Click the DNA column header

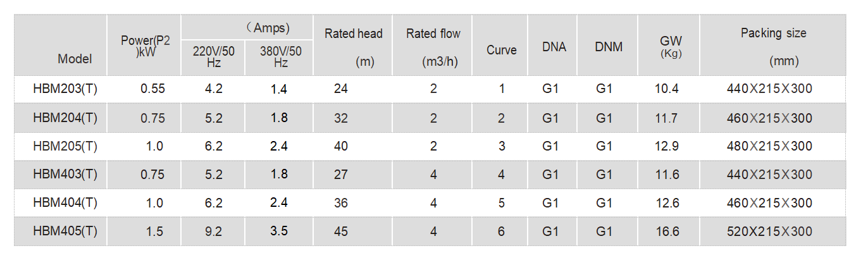554,47
